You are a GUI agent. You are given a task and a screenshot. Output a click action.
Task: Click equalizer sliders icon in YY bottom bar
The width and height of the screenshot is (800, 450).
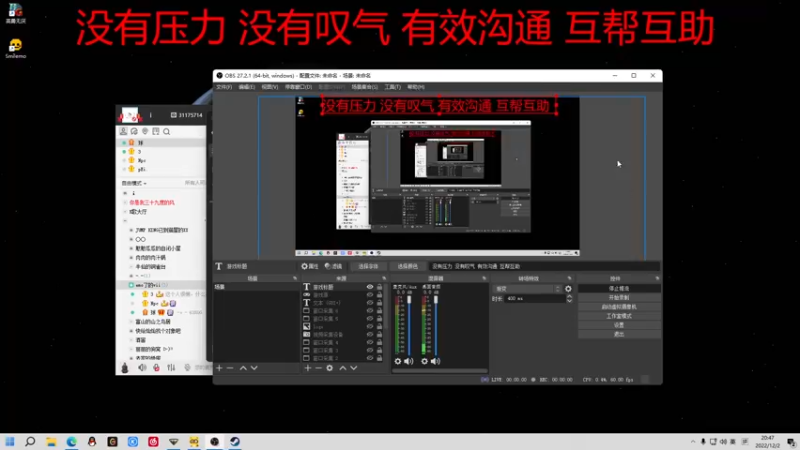[x=171, y=367]
